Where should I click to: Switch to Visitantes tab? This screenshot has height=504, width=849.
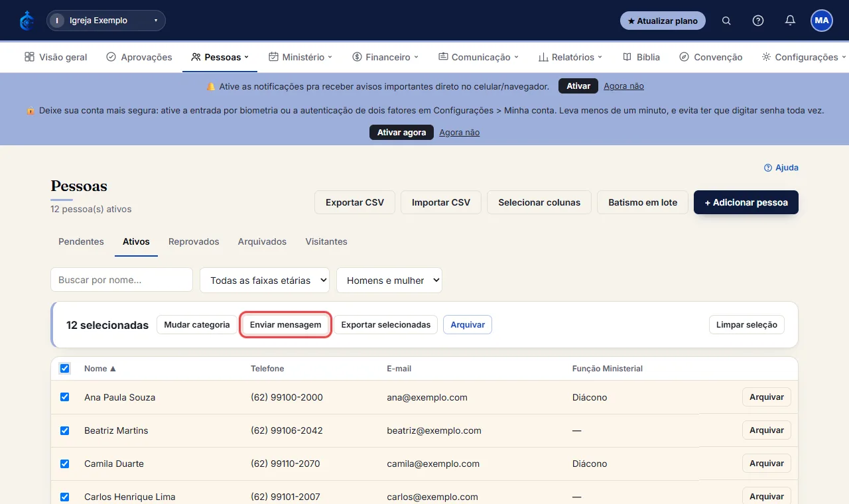326,241
